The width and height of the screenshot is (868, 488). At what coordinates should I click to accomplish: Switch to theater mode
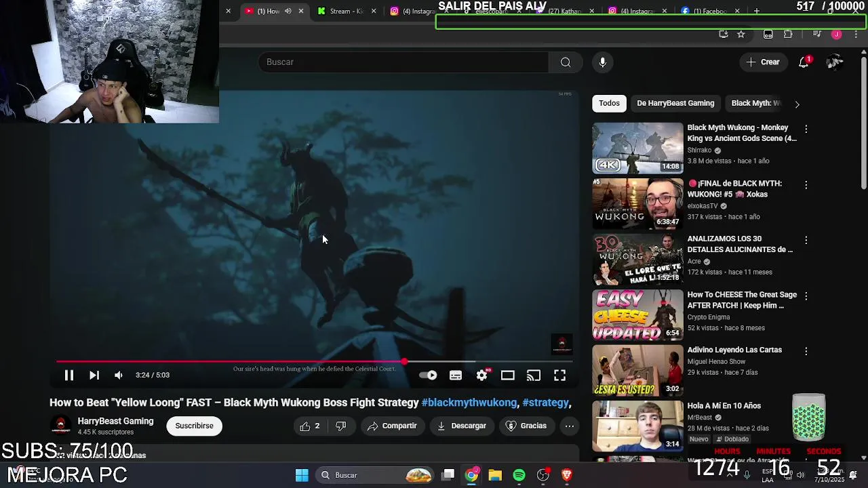(x=508, y=375)
